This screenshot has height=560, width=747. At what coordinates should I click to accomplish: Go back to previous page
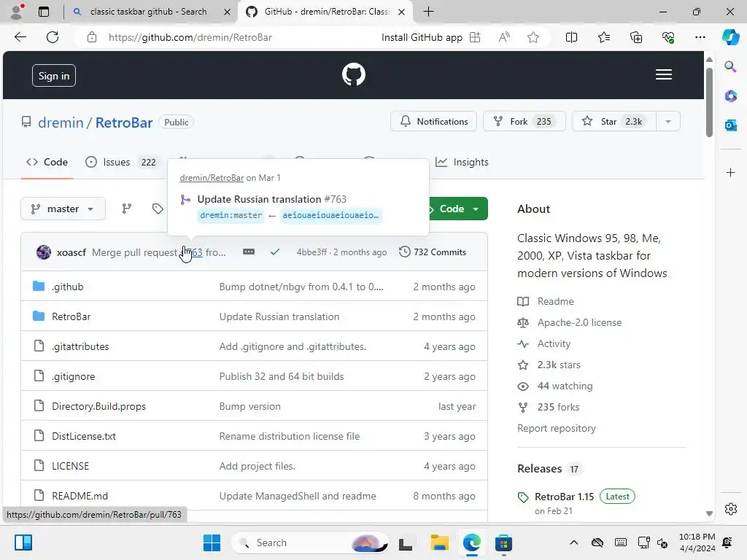click(20, 37)
